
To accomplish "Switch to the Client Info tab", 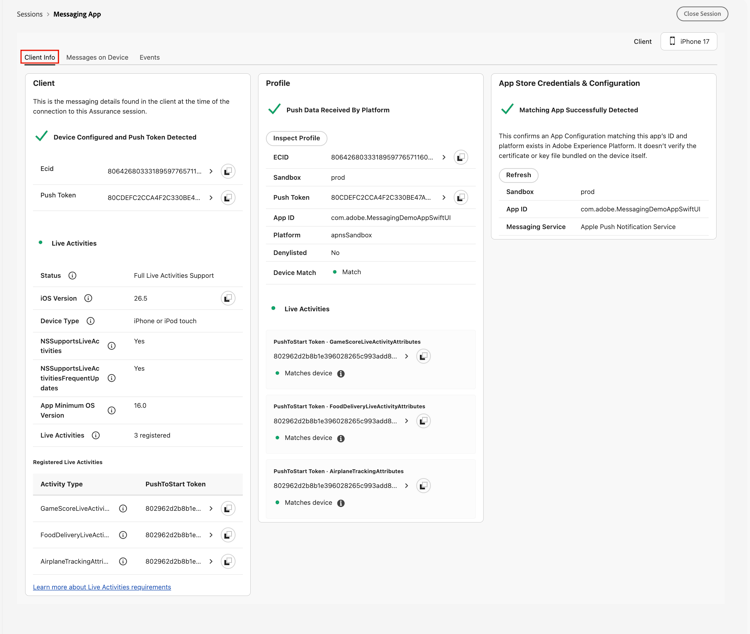I will click(x=40, y=57).
